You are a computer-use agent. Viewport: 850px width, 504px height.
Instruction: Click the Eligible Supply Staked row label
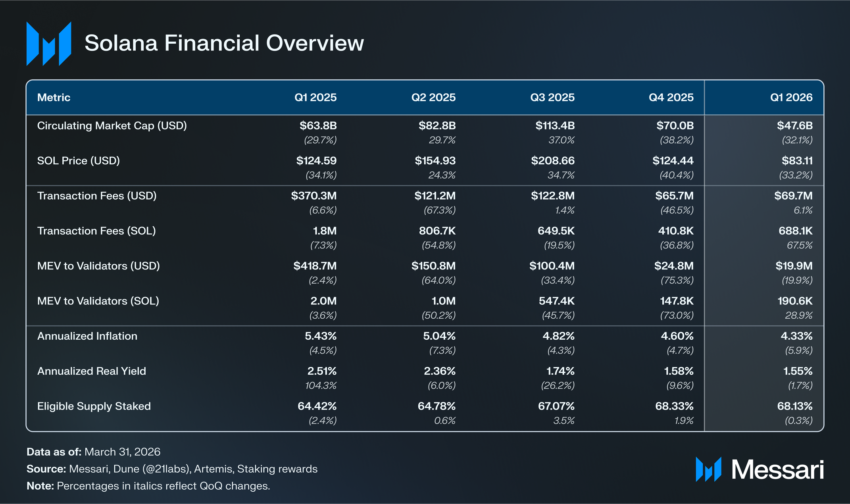click(94, 406)
